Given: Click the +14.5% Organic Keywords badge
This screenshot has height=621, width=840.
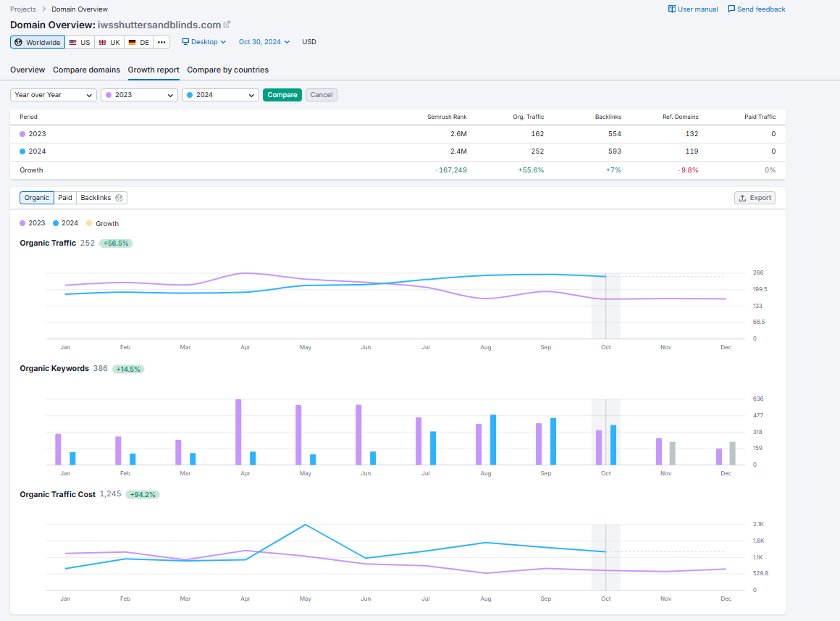Looking at the screenshot, I should 128,369.
